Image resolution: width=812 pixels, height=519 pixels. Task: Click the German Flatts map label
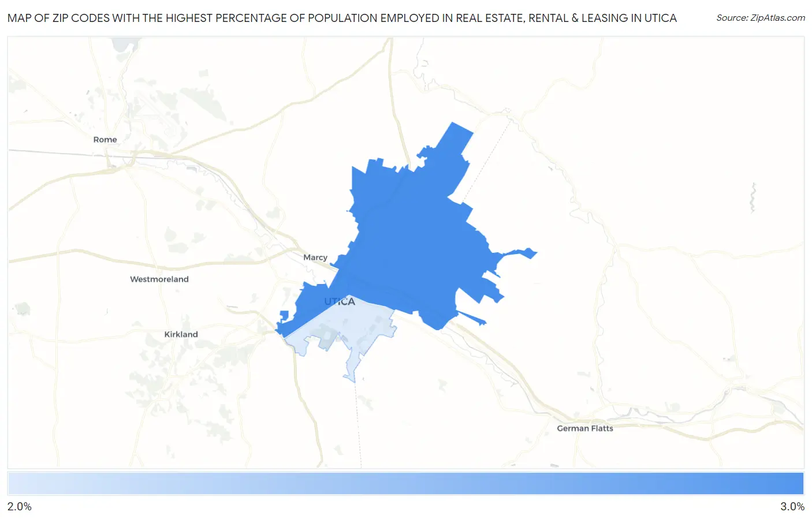[x=585, y=428]
